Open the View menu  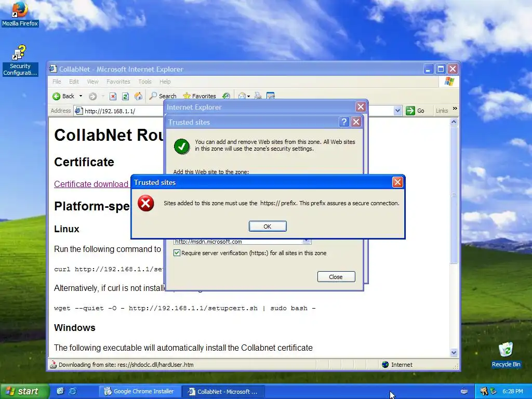point(92,82)
